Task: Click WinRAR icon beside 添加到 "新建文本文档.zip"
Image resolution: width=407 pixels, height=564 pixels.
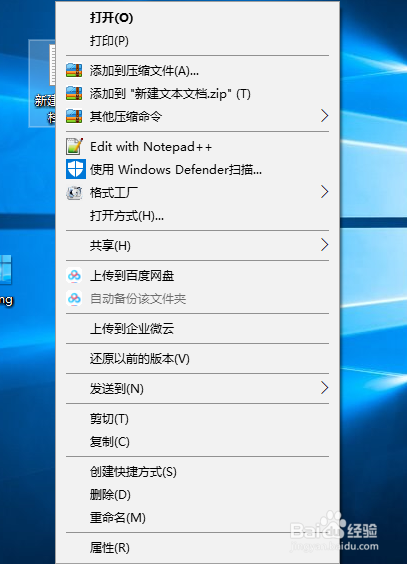Action: pyautogui.click(x=74, y=93)
